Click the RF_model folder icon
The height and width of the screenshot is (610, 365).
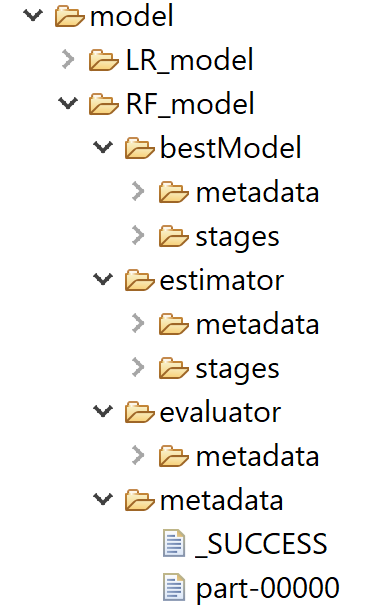(104, 105)
